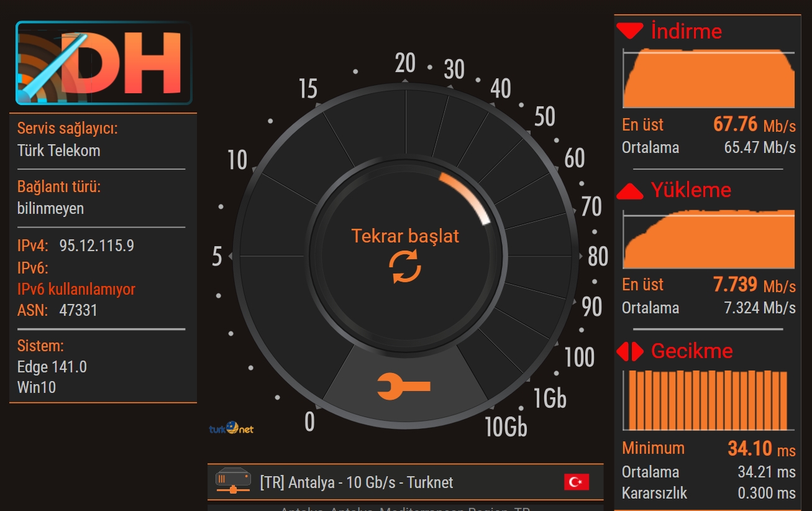The height and width of the screenshot is (511, 812).
Task: Click the Turkish flag icon
Action: [576, 482]
